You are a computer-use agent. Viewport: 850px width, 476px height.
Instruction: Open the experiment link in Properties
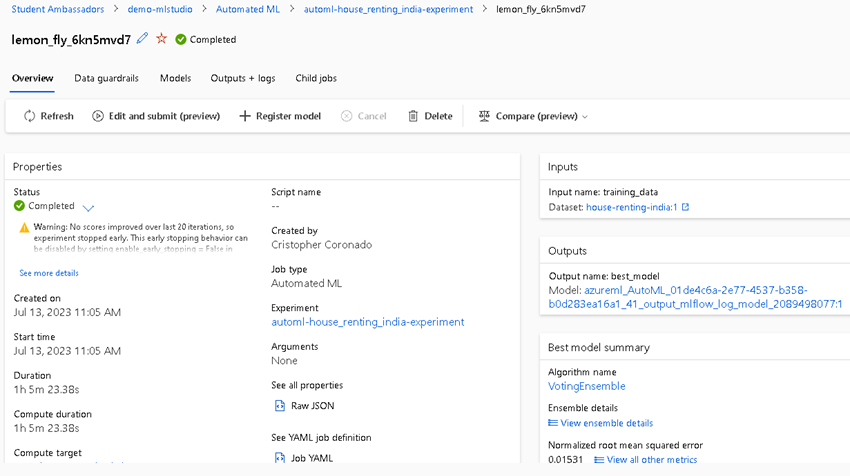tap(368, 322)
